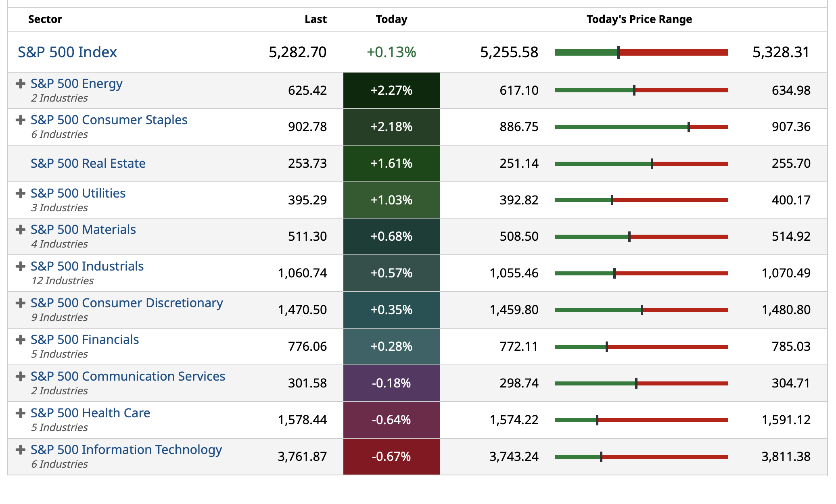Sort by the Today column header
The image size is (836, 504).
coord(391,19)
